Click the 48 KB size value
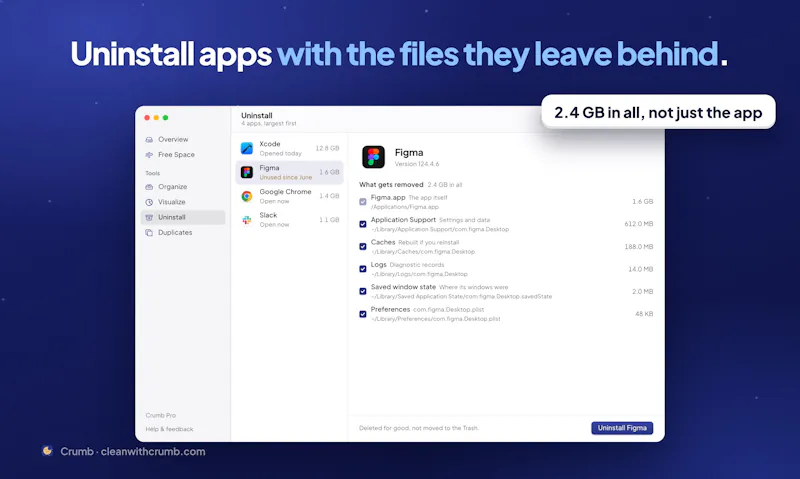Image resolution: width=800 pixels, height=479 pixels. [644, 314]
